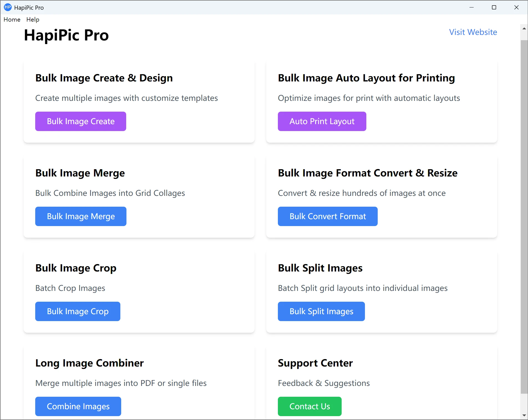Click 'Merge multiple images into PDF or single files'
The image size is (528, 420).
[x=121, y=383]
